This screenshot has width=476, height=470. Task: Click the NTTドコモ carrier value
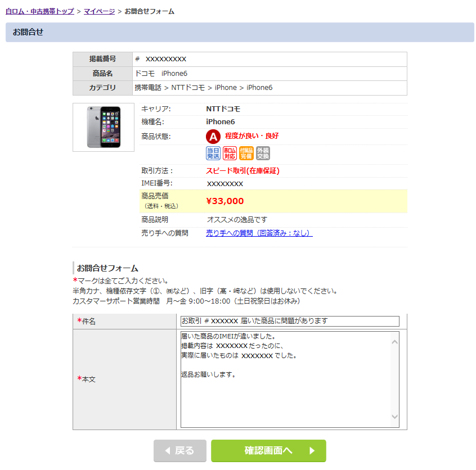223,109
